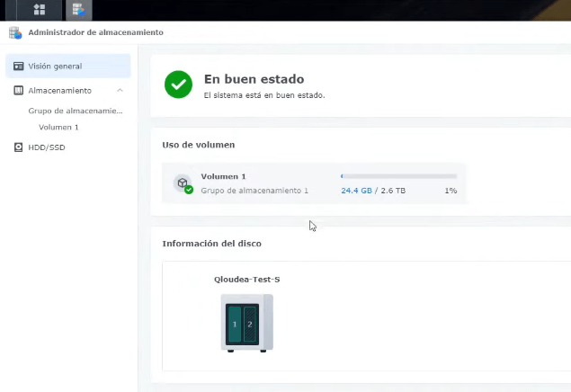This screenshot has height=392, width=571.
Task: Open Visión general in the sidebar
Action: pos(67,66)
